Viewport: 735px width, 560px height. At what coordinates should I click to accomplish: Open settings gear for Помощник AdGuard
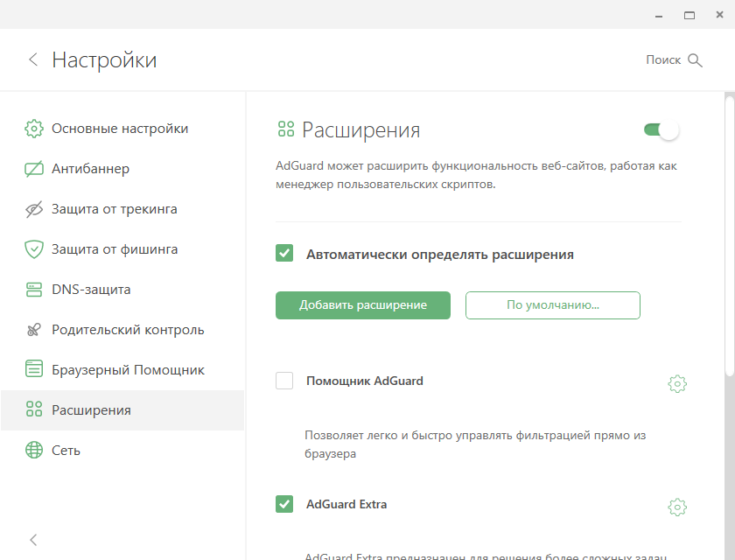677,384
